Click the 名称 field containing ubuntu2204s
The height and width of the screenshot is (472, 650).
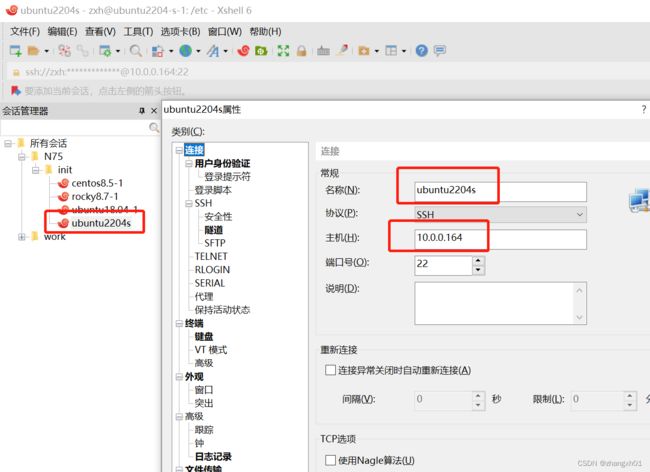[x=500, y=191]
